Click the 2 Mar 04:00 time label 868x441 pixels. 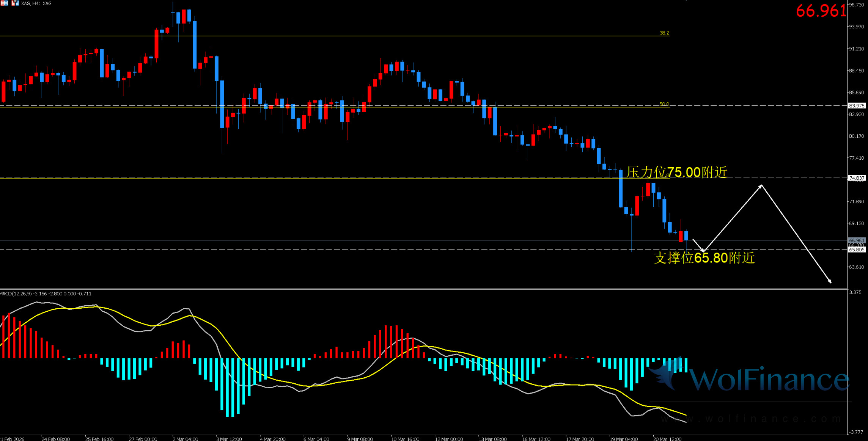pyautogui.click(x=185, y=439)
